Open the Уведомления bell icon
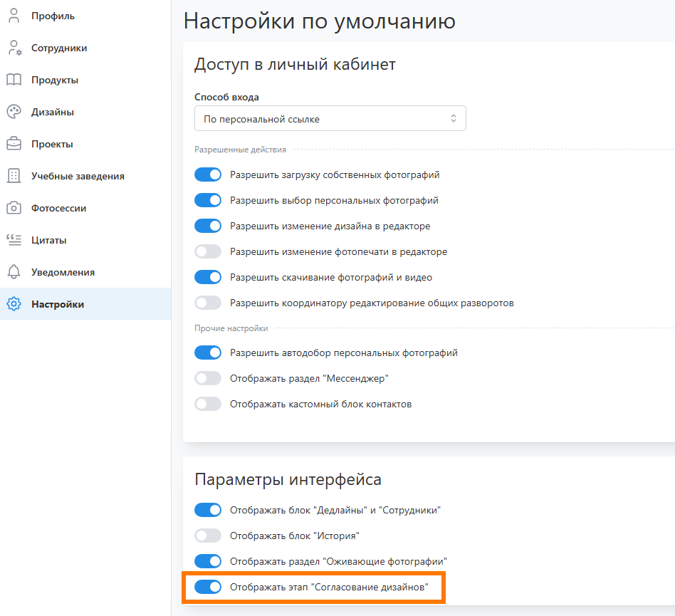The width and height of the screenshot is (675, 616). [x=14, y=272]
